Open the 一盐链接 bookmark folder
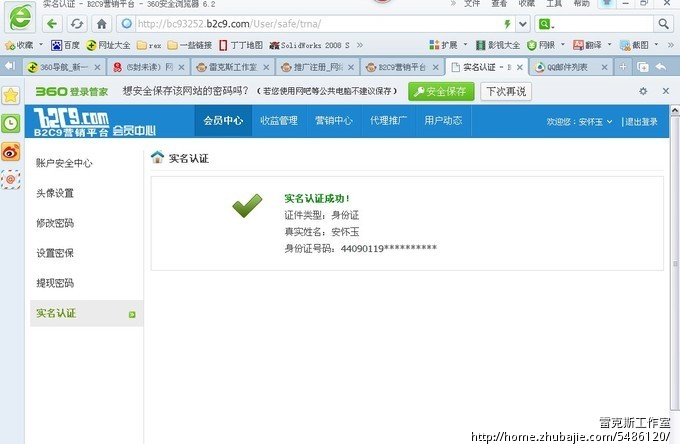680x444 pixels. [x=190, y=45]
